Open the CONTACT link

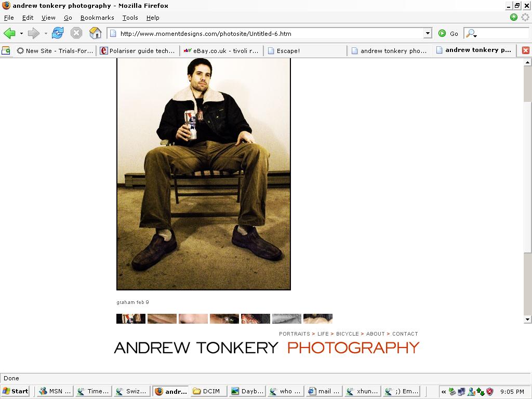point(405,334)
